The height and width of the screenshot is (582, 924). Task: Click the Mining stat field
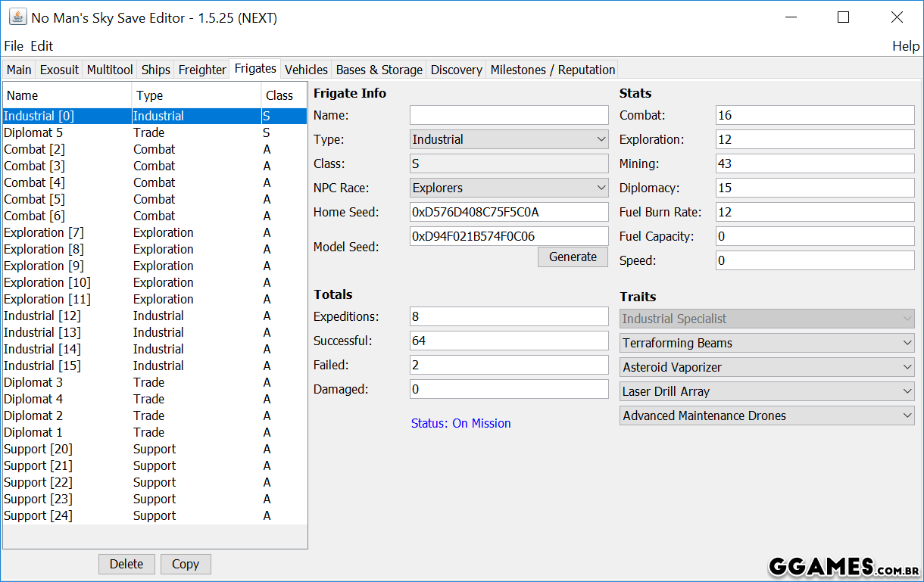click(815, 163)
